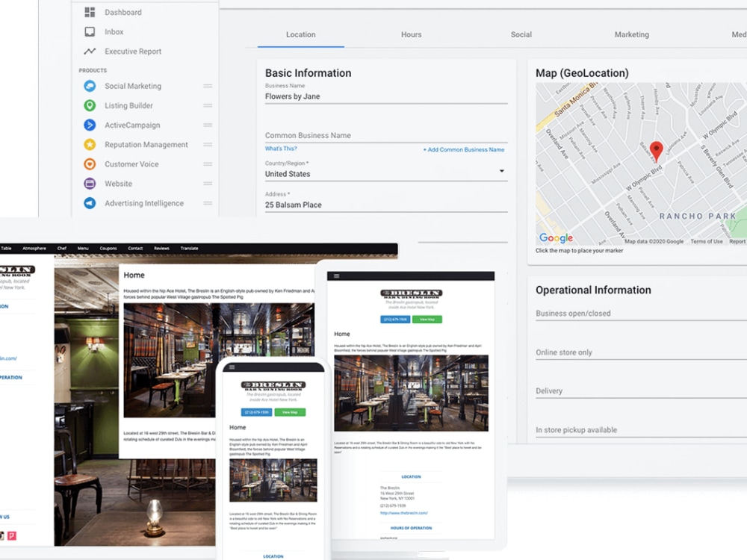Open Coupons in the website preview nav
Viewport: 747px width, 560px height.
coord(108,248)
